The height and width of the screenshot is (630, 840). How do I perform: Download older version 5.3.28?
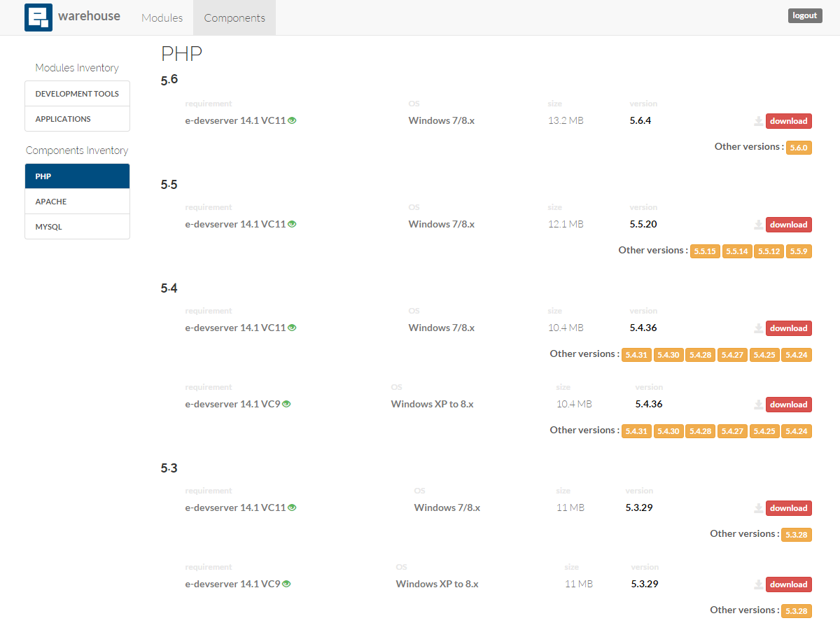797,534
